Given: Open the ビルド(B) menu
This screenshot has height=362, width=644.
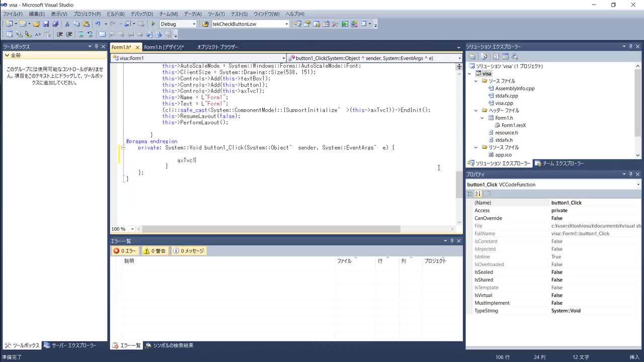Looking at the screenshot, I should tap(116, 14).
